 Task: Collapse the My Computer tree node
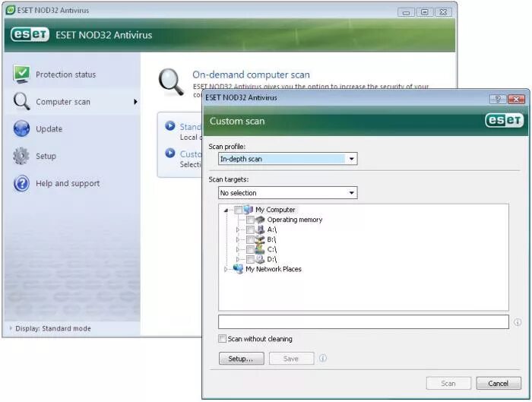click(x=226, y=210)
